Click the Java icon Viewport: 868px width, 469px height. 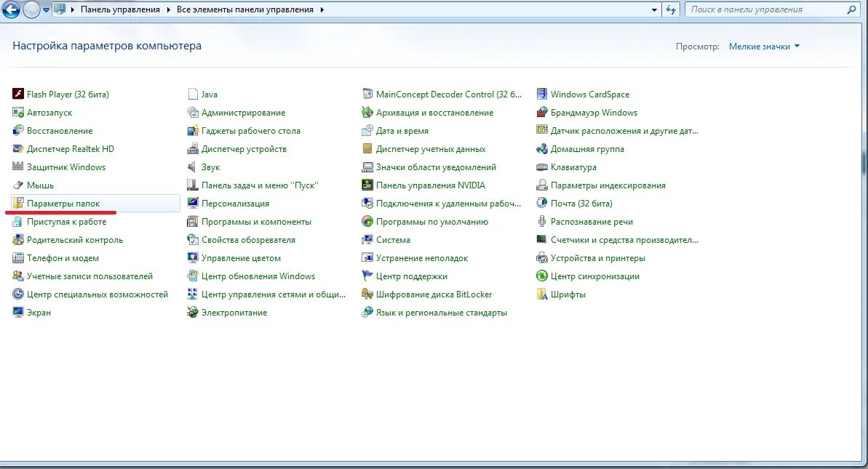193,94
